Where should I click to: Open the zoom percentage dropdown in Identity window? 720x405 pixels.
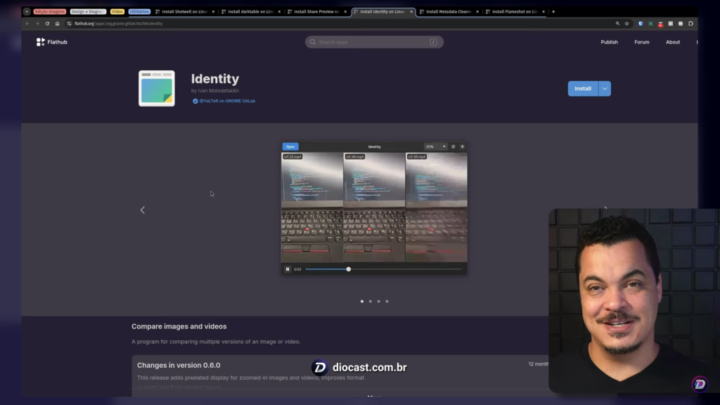[x=436, y=147]
